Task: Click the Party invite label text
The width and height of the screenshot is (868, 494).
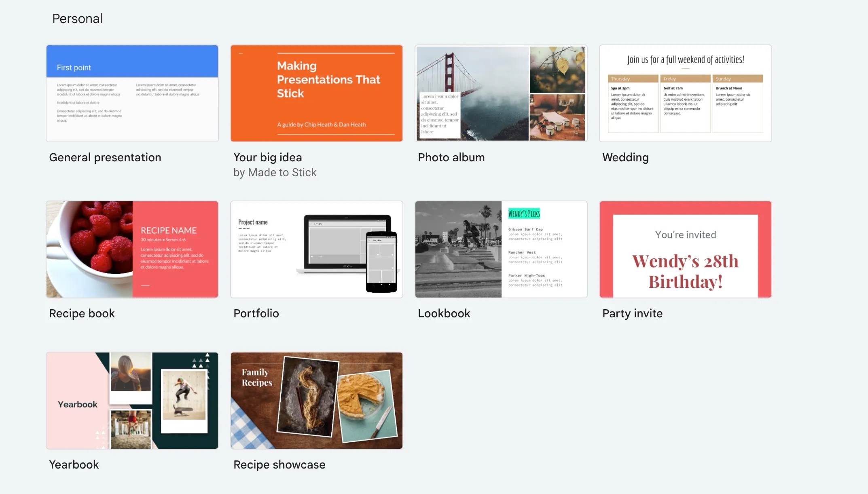Action: (x=632, y=313)
